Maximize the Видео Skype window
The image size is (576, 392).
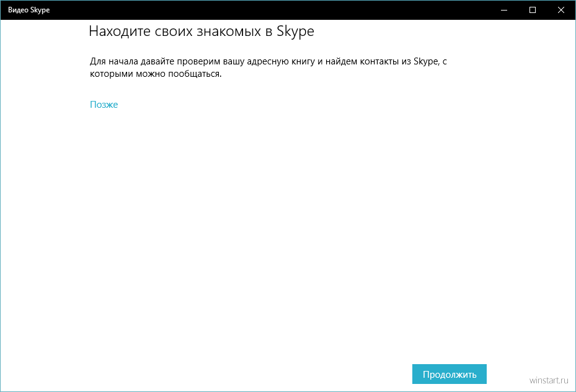click(x=532, y=10)
